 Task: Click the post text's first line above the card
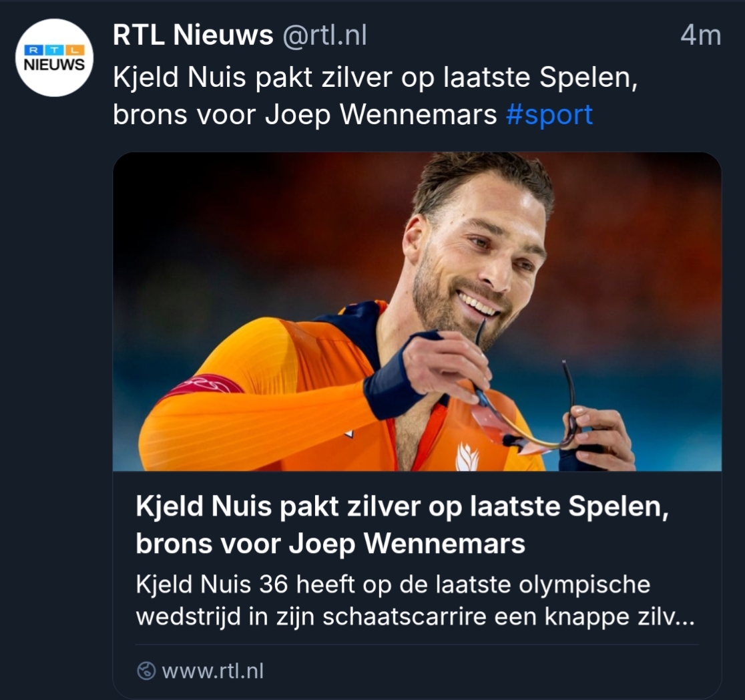[x=375, y=78]
